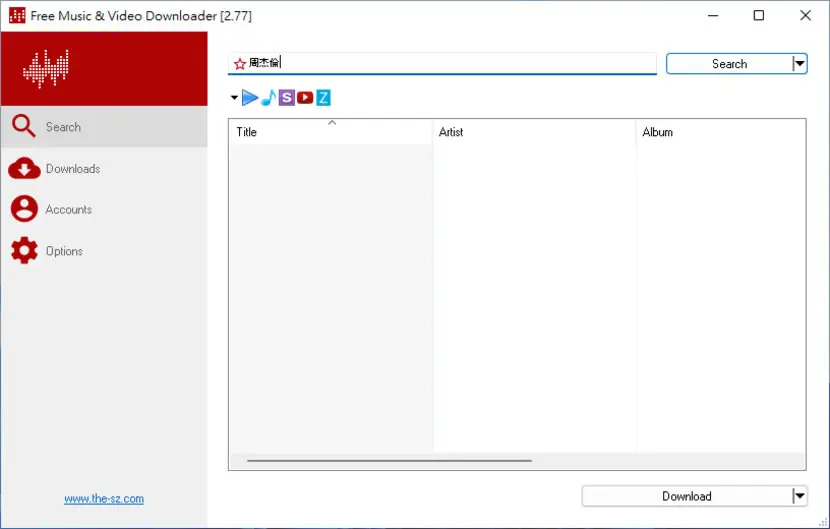Select the YouTube source icon

305,97
